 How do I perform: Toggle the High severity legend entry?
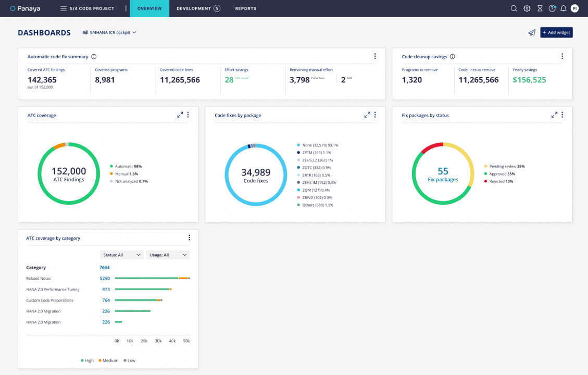87,360
